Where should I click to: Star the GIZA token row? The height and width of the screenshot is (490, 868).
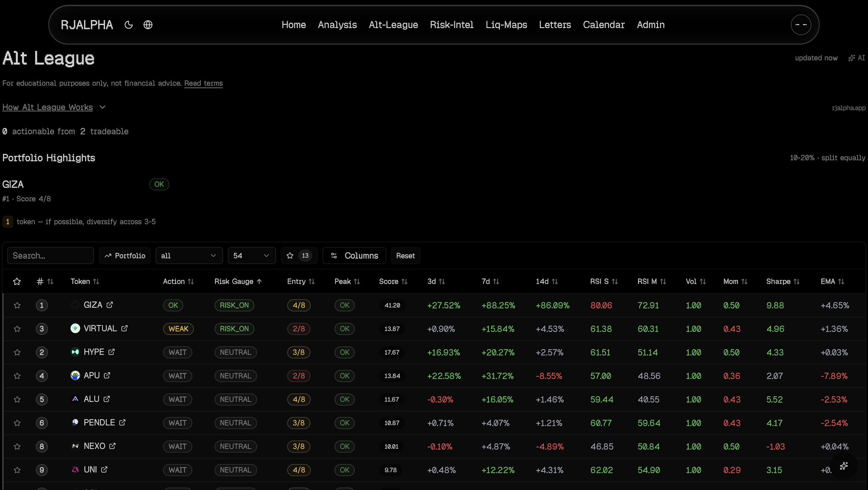[x=17, y=305]
